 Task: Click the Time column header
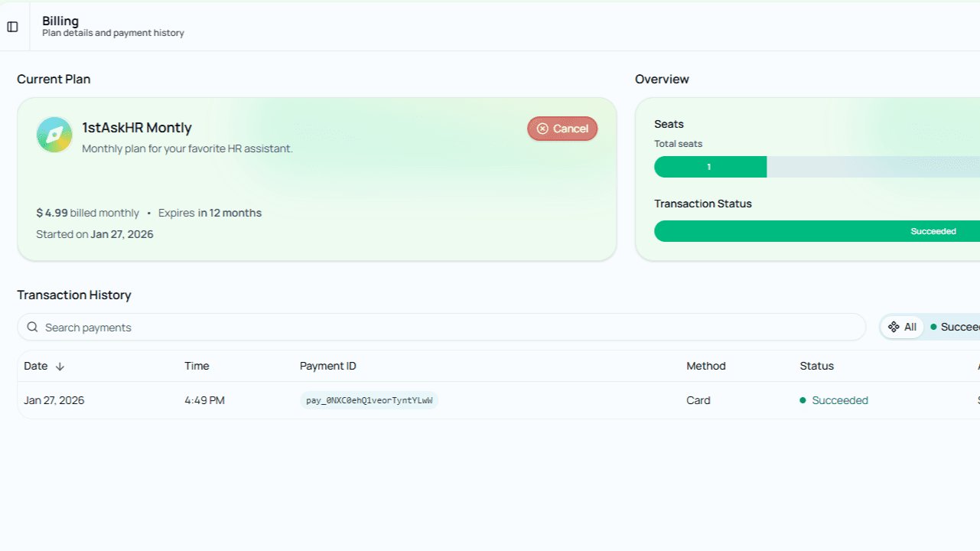click(x=197, y=367)
